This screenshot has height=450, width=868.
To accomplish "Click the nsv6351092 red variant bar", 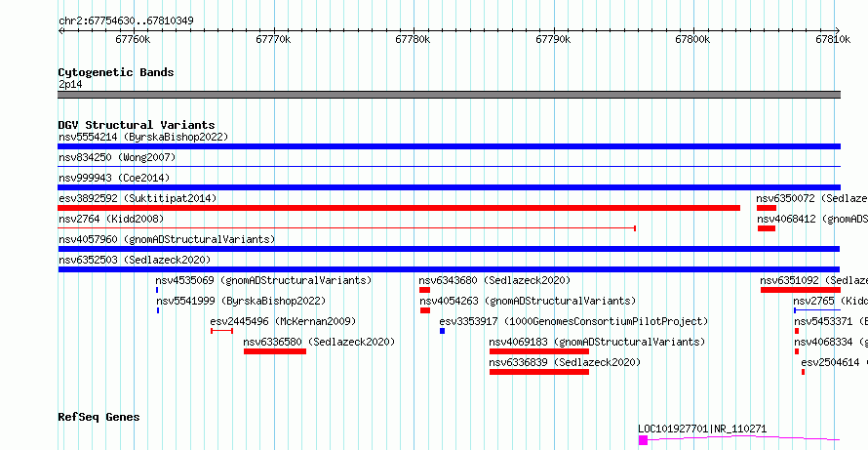I will pos(801,290).
